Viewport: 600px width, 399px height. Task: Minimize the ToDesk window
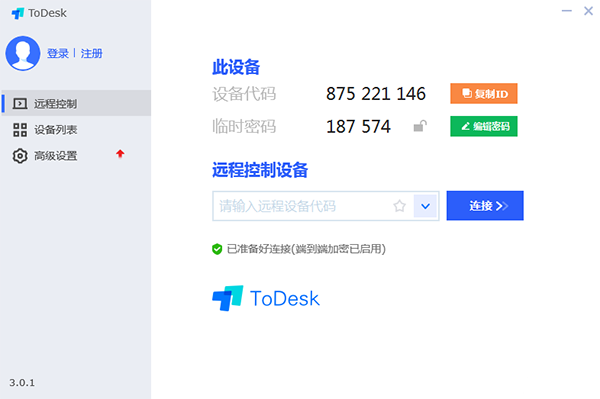tap(567, 11)
